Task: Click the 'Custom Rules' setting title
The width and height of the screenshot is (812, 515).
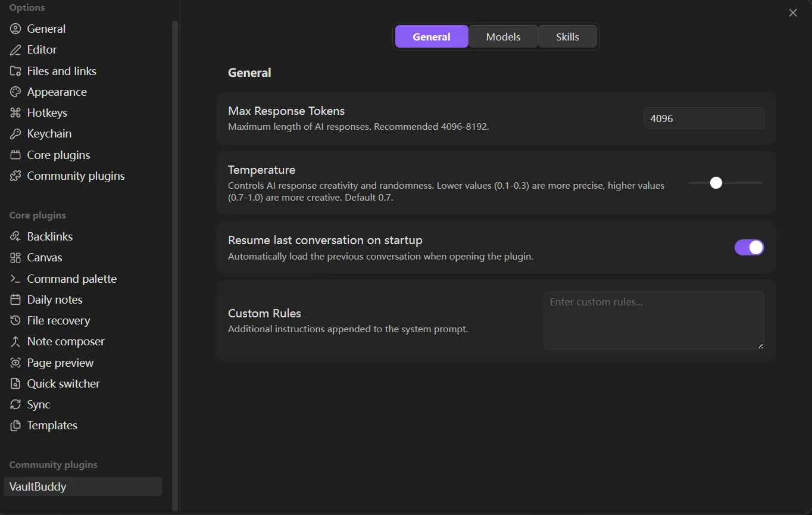Action: [x=264, y=313]
